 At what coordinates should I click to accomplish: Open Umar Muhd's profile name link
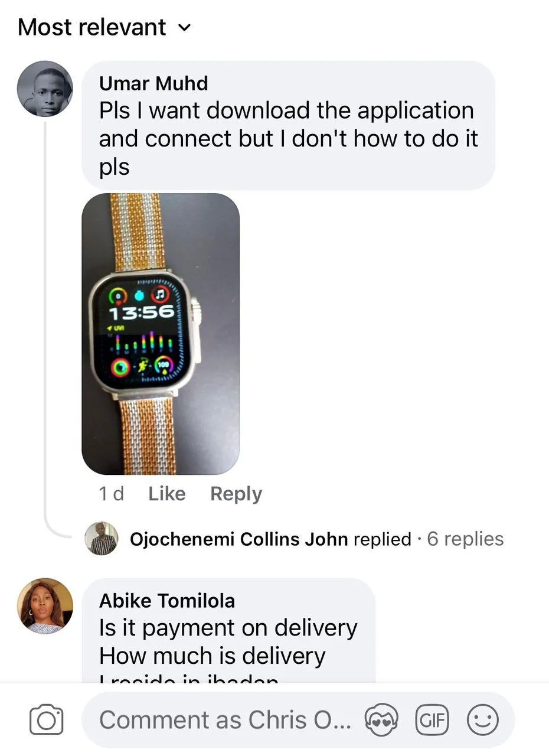click(153, 83)
